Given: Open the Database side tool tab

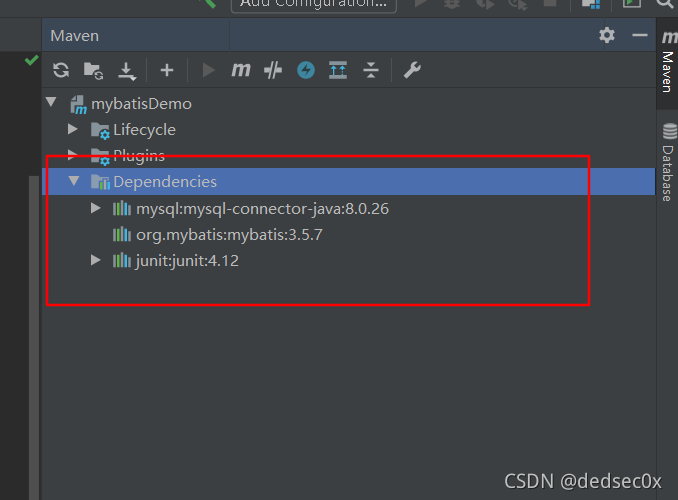Looking at the screenshot, I should click(x=668, y=162).
